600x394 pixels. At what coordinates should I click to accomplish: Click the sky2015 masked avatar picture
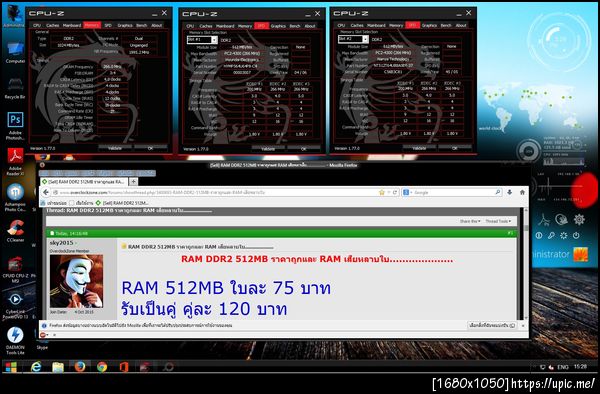[77, 281]
